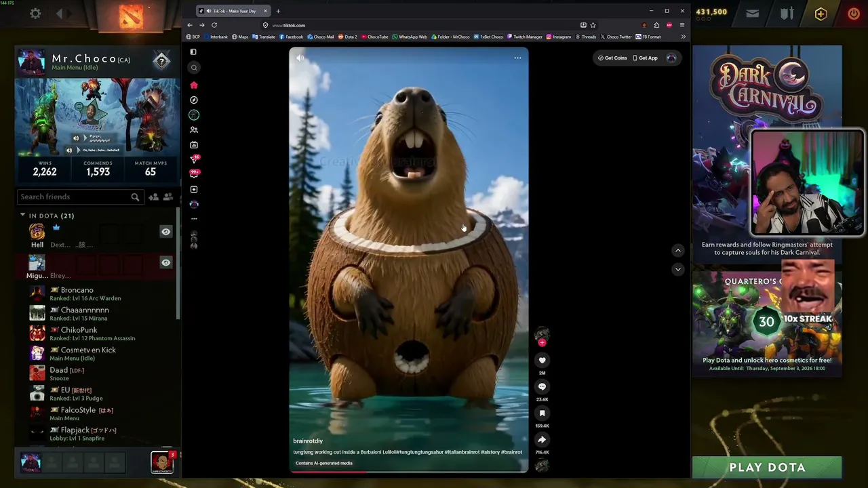The width and height of the screenshot is (868, 488).
Task: Open TikTok LIVE icon in sidebar
Action: click(x=194, y=144)
